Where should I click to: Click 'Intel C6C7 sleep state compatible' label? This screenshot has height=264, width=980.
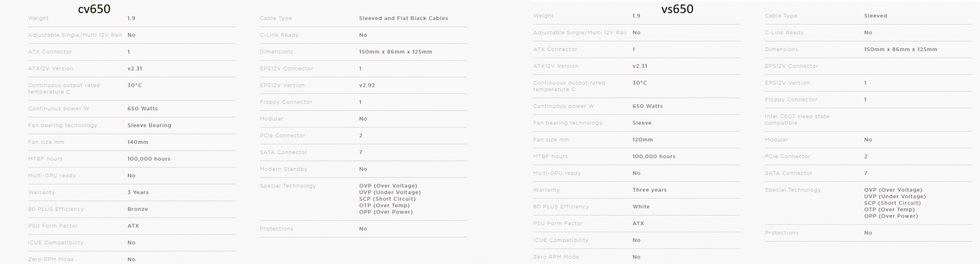click(x=796, y=119)
